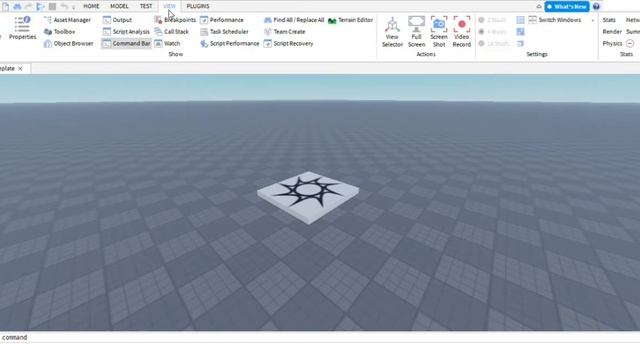Viewport: 640px width, 360px height.
Task: Enter Full Screen mode
Action: click(416, 32)
